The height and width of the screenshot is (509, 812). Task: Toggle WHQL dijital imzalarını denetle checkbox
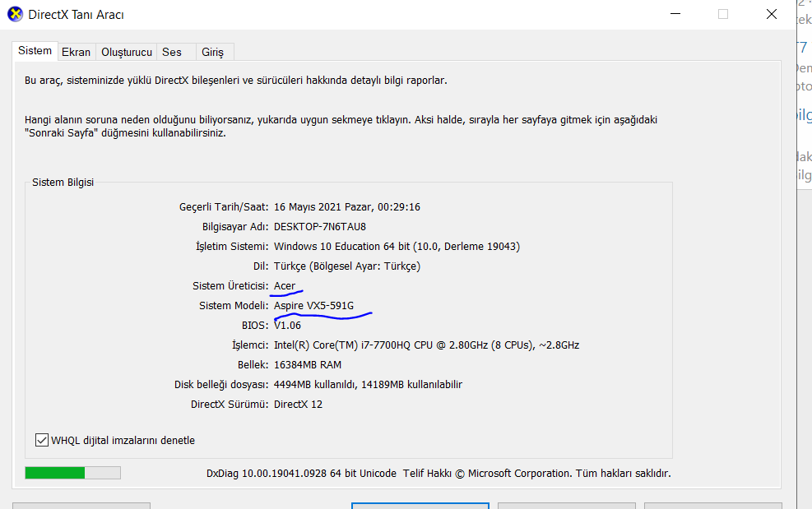tap(42, 440)
